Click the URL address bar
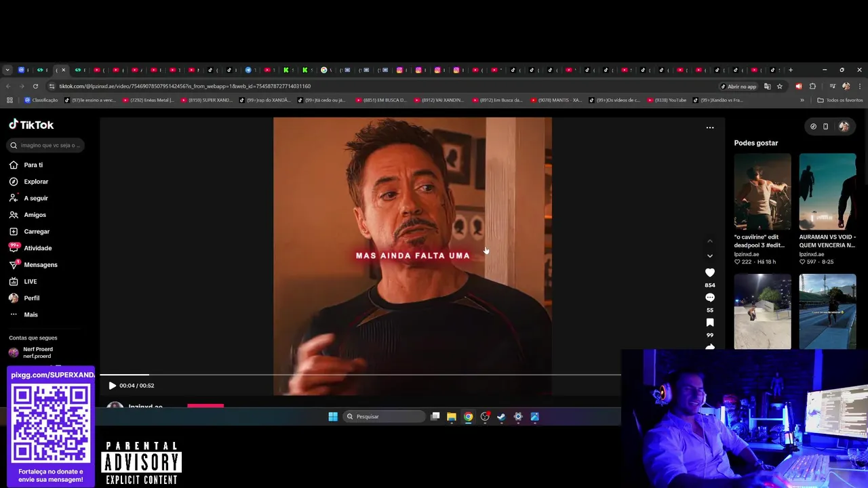The image size is (868, 488). [380, 86]
